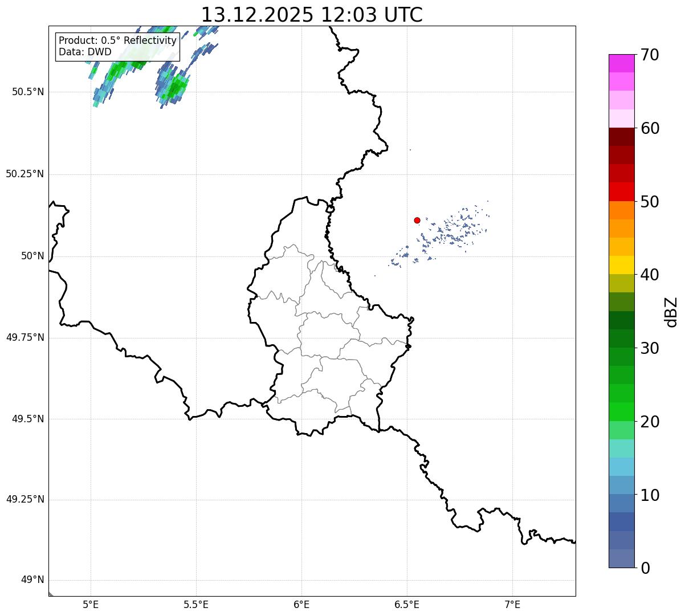This screenshot has width=685, height=616.
Task: Click the longitude label 6.5°E
Action: click(x=407, y=604)
